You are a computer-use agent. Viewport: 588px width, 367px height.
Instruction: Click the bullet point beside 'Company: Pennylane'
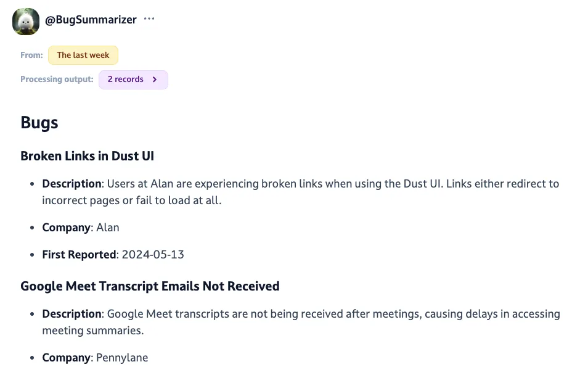(31, 358)
